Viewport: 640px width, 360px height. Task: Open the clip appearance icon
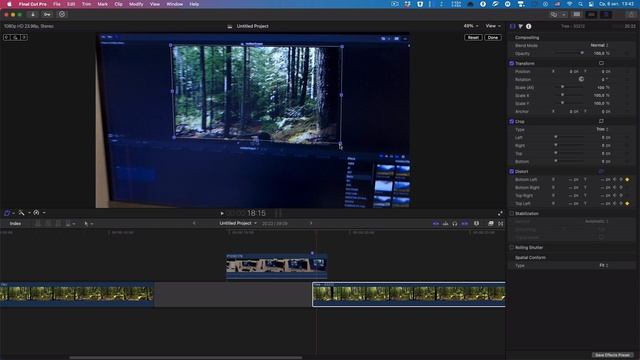coord(476,224)
